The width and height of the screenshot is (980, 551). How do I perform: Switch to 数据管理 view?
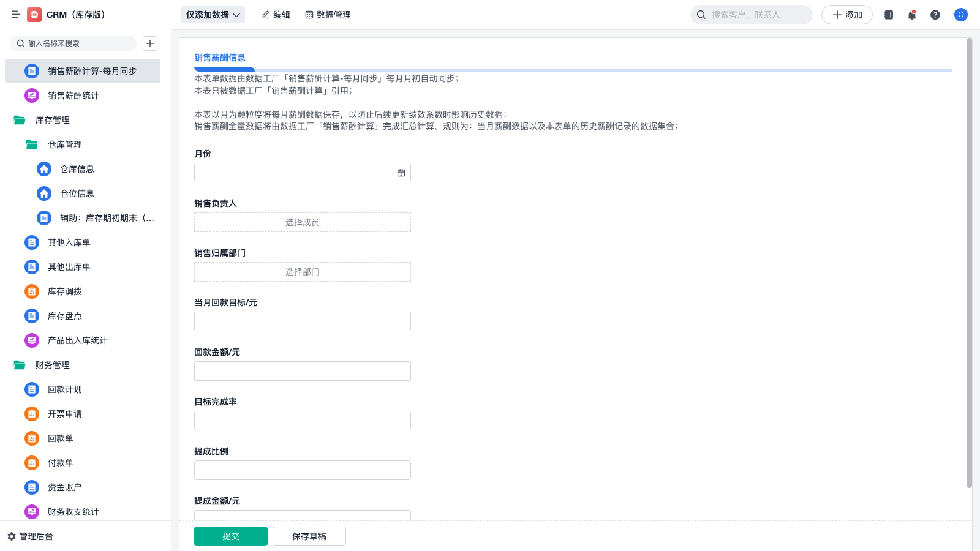pyautogui.click(x=328, y=15)
